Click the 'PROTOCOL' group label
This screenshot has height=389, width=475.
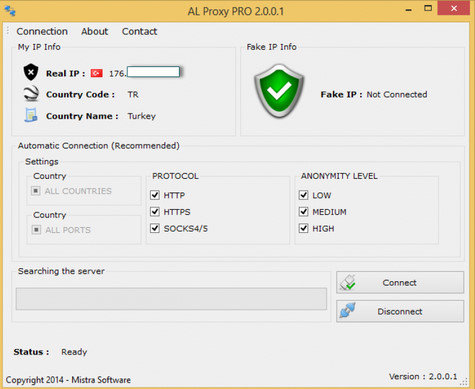175,176
